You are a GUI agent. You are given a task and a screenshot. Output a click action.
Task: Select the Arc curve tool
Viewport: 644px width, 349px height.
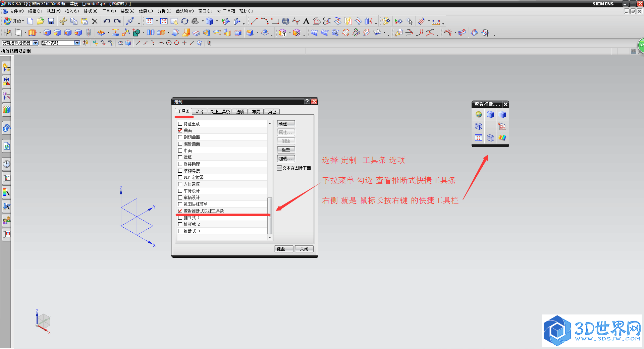[x=265, y=21]
